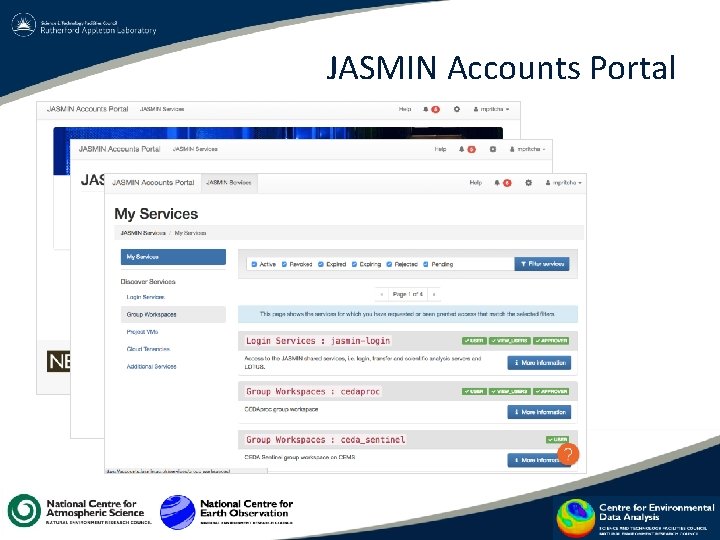Image resolution: width=720 pixels, height=540 pixels.
Task: Select My Services in sidebar
Action: [x=173, y=257]
